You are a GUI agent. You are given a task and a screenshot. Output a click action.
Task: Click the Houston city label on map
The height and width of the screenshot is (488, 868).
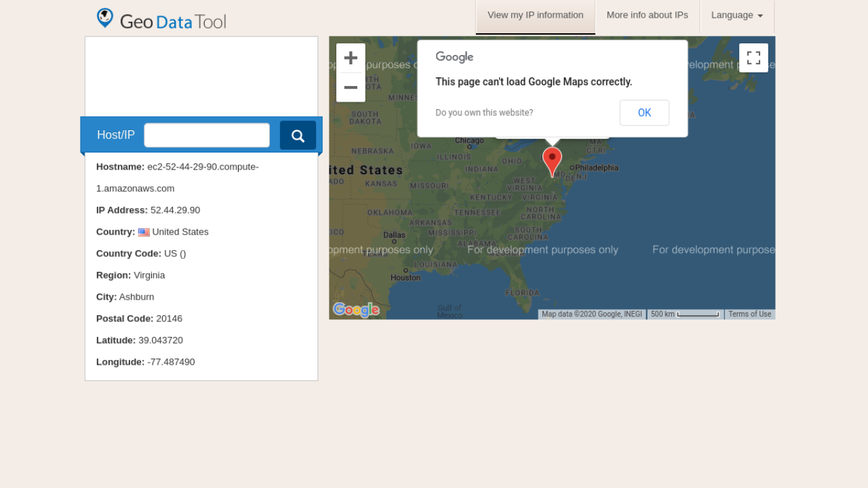click(406, 278)
